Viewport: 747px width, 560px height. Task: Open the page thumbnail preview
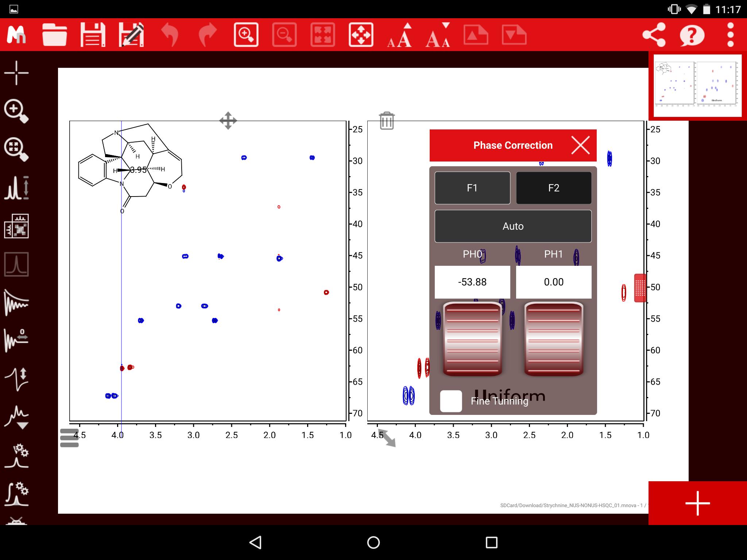[x=697, y=86]
